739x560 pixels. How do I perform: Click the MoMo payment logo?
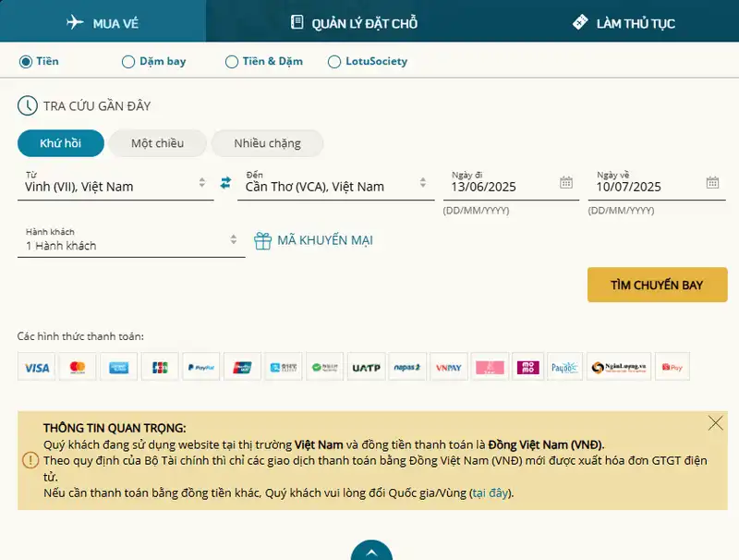coord(529,367)
